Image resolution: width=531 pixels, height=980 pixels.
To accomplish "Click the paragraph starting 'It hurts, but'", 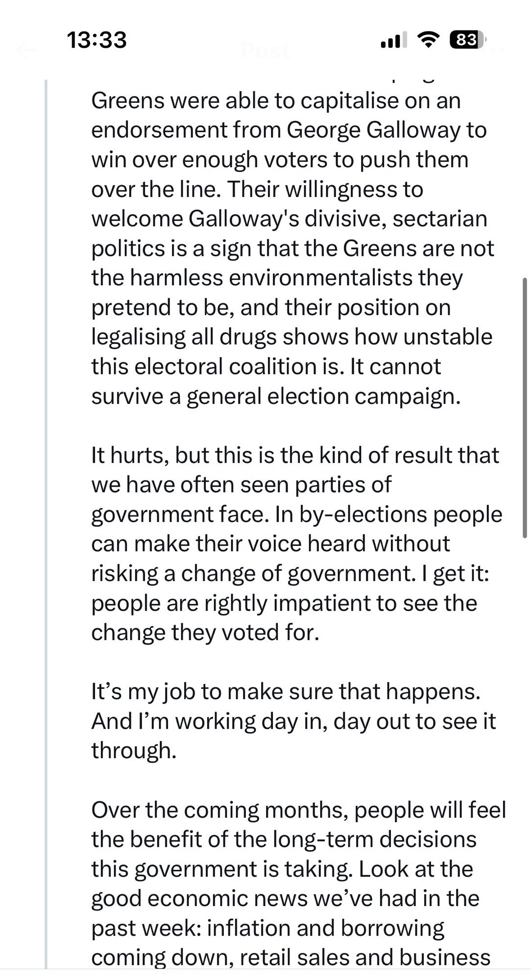I will pos(294,544).
